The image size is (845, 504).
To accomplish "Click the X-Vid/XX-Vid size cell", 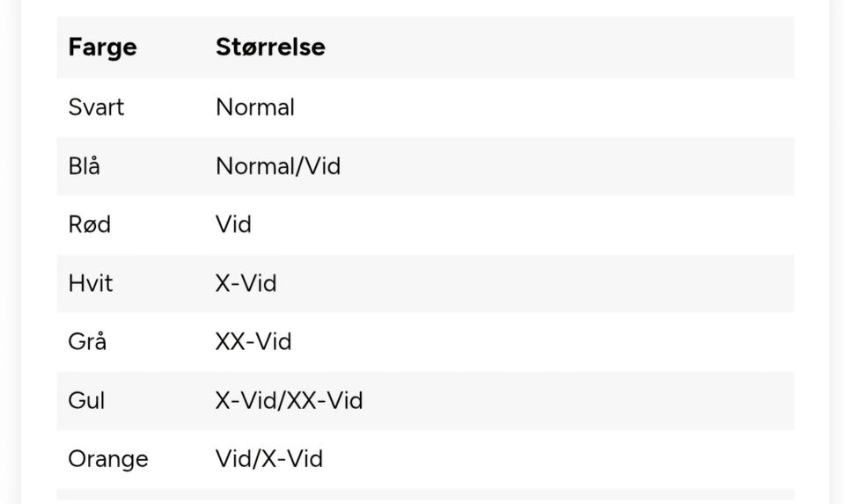I will (289, 400).
